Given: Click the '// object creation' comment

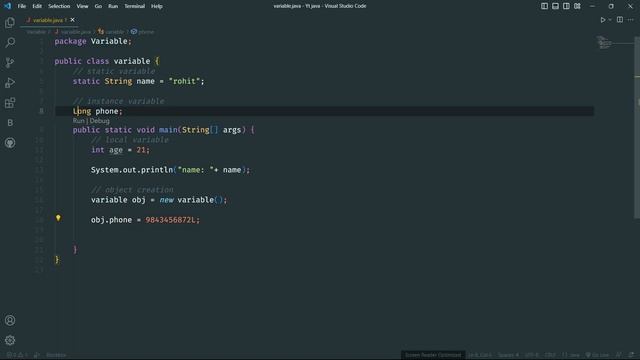Looking at the screenshot, I should click(x=132, y=190).
